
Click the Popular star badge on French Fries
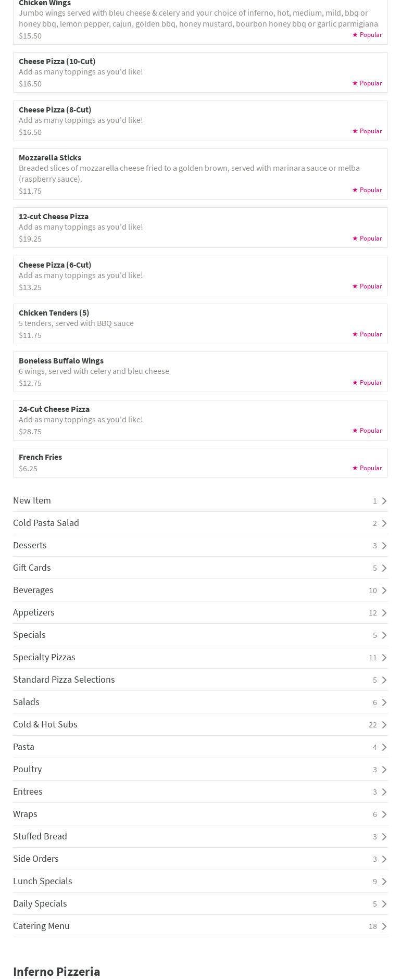pos(367,468)
